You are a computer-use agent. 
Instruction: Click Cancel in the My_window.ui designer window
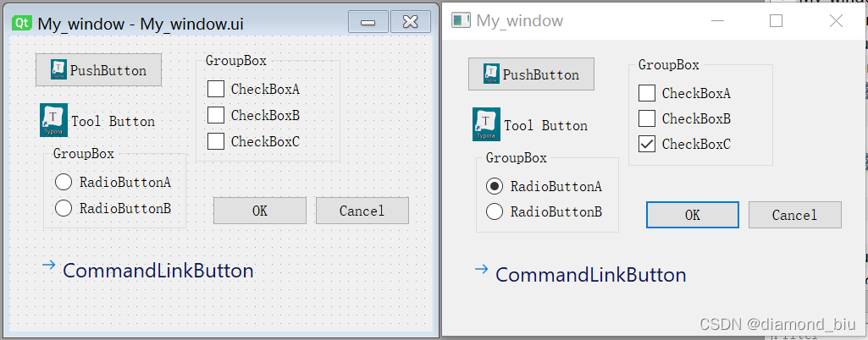(x=362, y=211)
